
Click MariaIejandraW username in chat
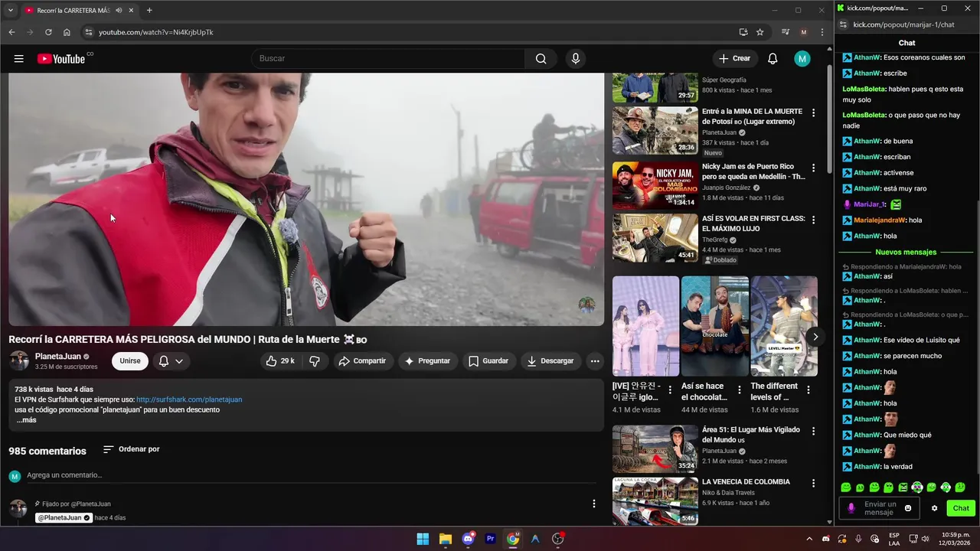coord(879,220)
